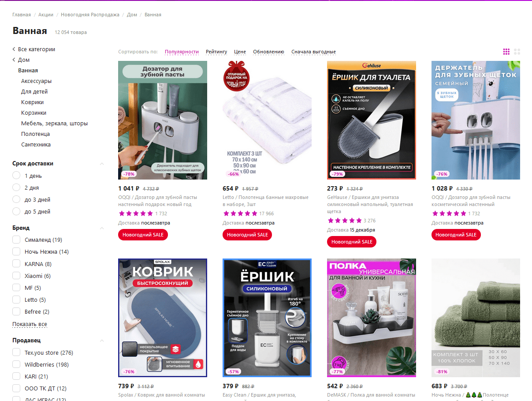Click the -78% discount badge on the toothpaste dispenser
This screenshot has height=401, width=532.
(x=129, y=174)
